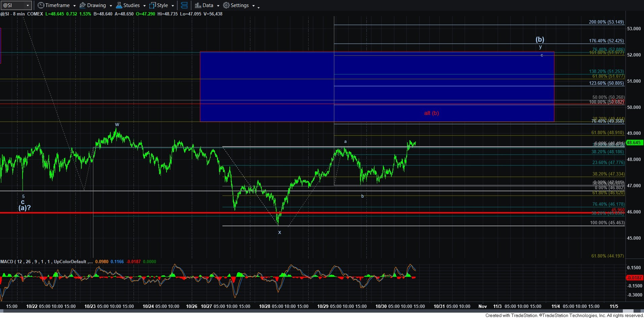Click the Data bar chart icon
Viewport: 644px width, 318px height.
(x=198, y=5)
